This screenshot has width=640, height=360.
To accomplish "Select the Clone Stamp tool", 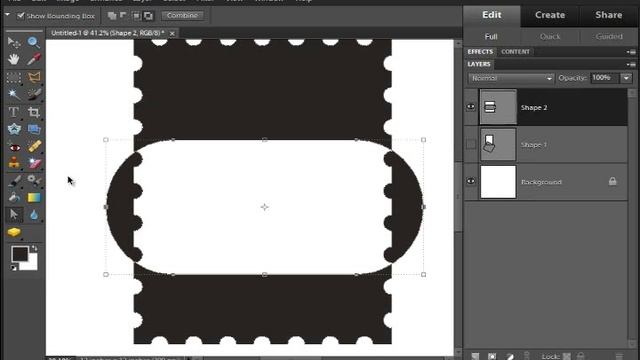I will pyautogui.click(x=14, y=163).
